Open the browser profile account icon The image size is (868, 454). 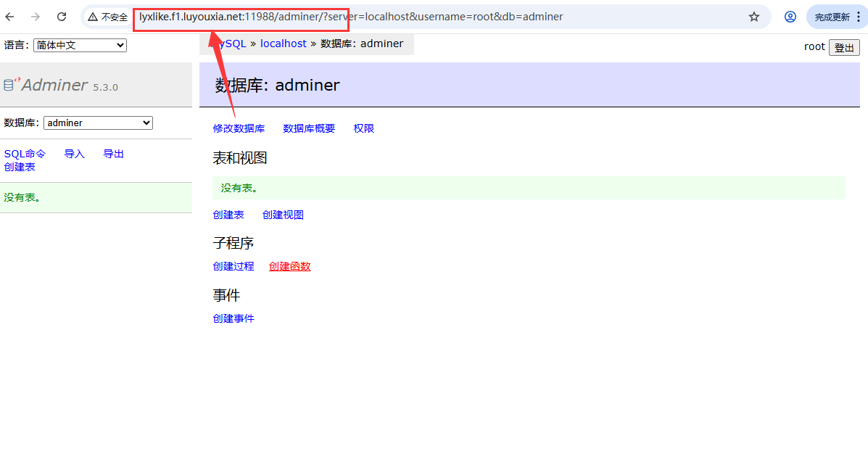point(790,16)
